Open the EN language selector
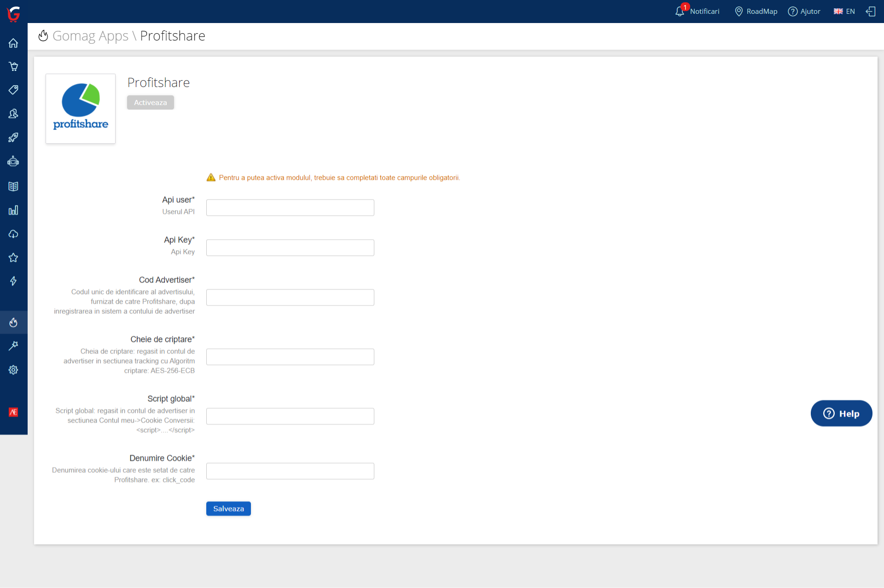Screen dimensions: 884x588 pos(844,12)
